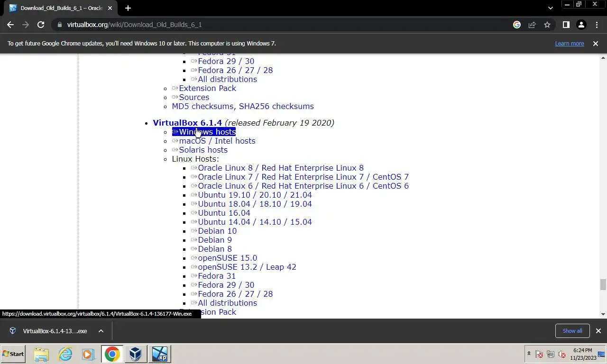Open Internet Explorer from taskbar
This screenshot has height=364, width=607.
click(x=65, y=354)
